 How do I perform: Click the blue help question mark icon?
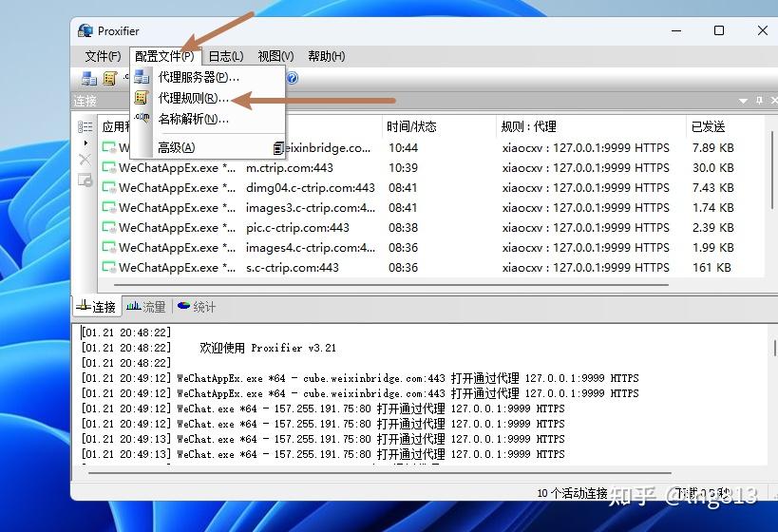coord(293,78)
